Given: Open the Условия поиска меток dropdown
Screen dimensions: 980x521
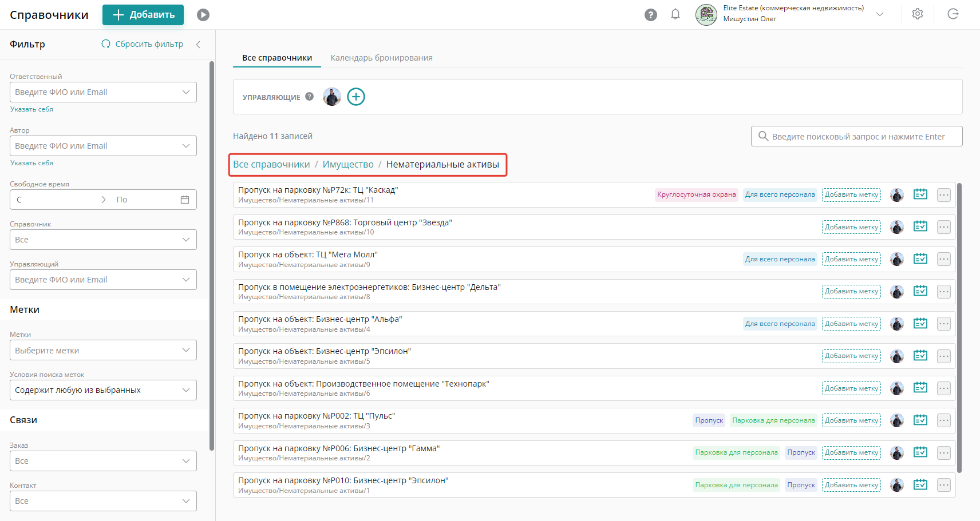Looking at the screenshot, I should (103, 390).
